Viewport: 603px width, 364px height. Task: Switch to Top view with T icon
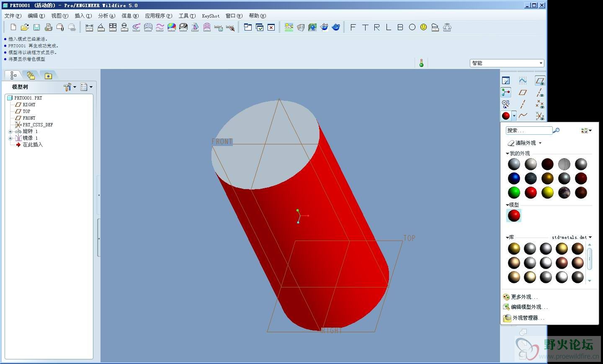coord(365,27)
